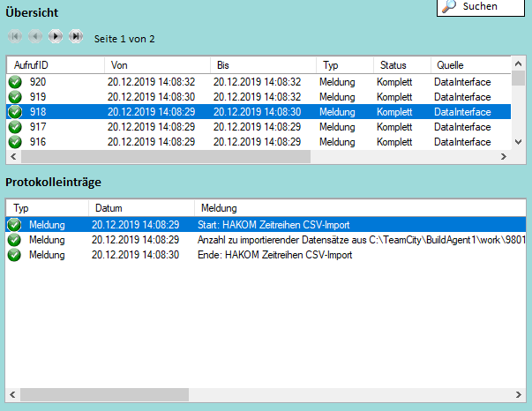
Task: Go to the previous page
Action: tap(35, 37)
